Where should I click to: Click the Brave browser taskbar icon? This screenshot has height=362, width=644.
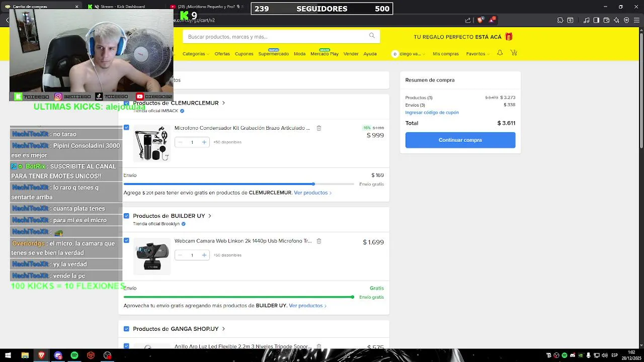click(x=41, y=355)
